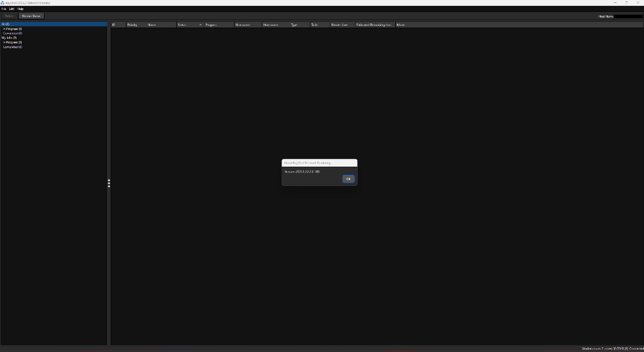Minimize the Network Monitor window
Image resolution: width=644 pixels, height=352 pixels.
pos(615,3)
